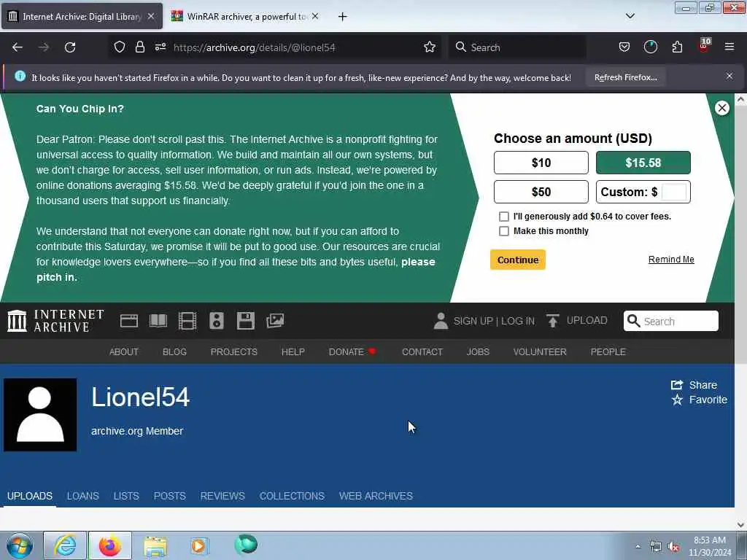Open the Images icon

275,321
